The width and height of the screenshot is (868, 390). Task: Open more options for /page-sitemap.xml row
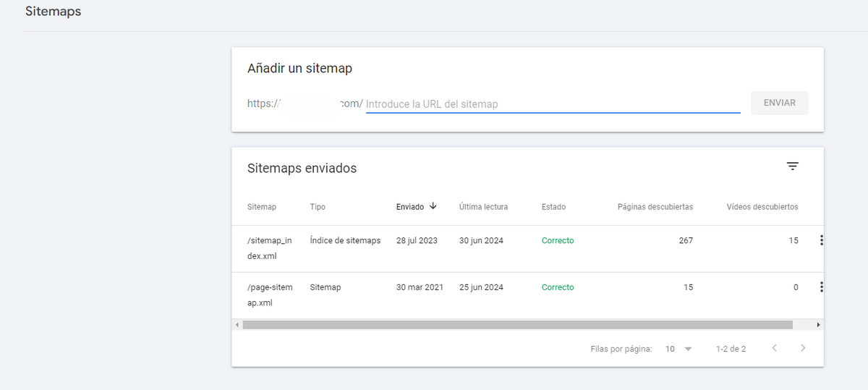(x=821, y=287)
